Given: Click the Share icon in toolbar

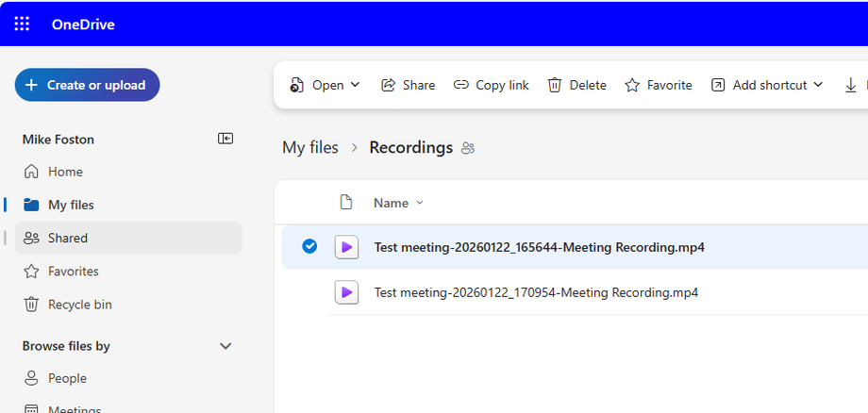Looking at the screenshot, I should click(x=388, y=85).
